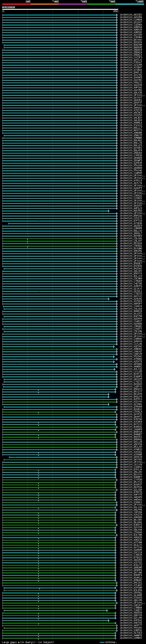Select hit label UniRef100_C1YL96
The width and height of the screenshot is (146, 644).
point(131,344)
